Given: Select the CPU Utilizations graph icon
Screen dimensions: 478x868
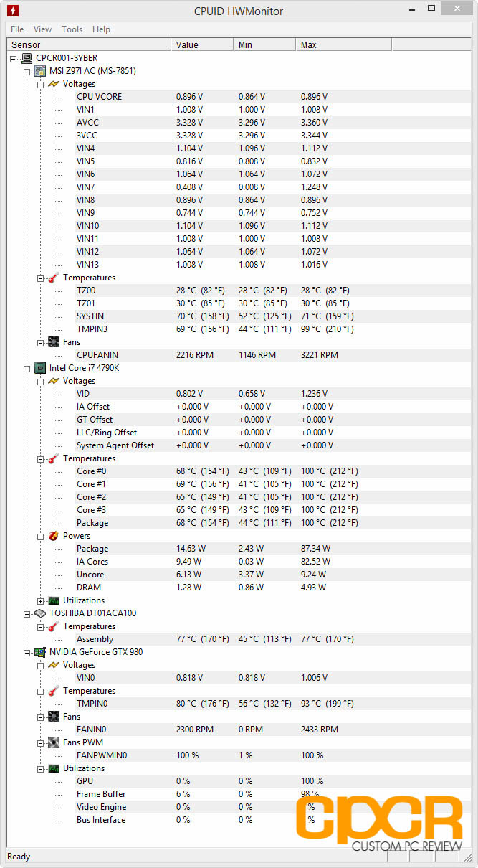Looking at the screenshot, I should pos(54,600).
